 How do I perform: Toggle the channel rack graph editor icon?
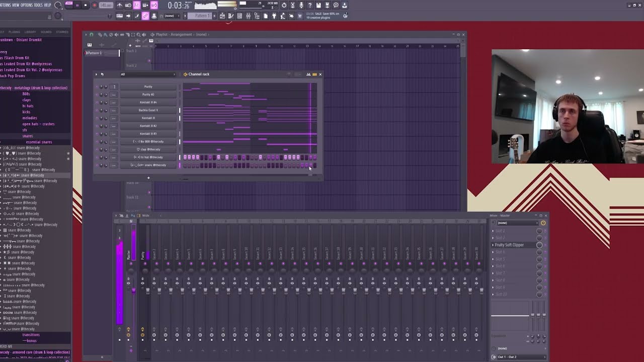(x=308, y=74)
